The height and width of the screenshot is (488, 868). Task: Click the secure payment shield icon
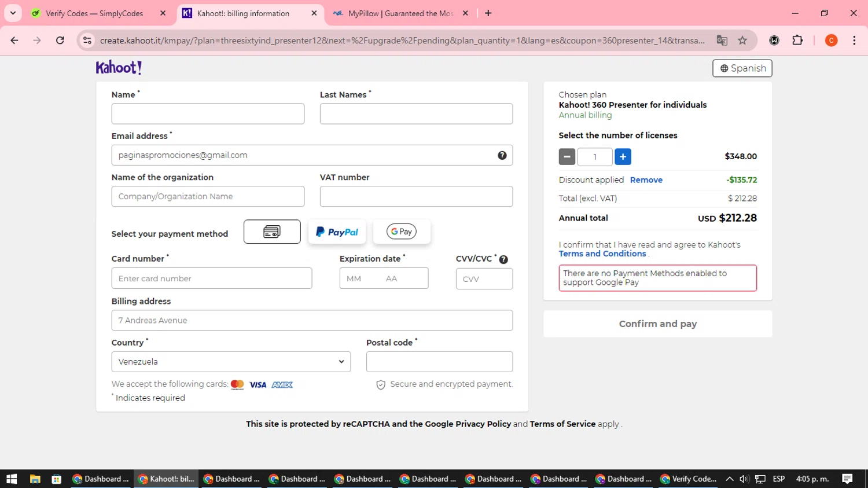point(381,385)
